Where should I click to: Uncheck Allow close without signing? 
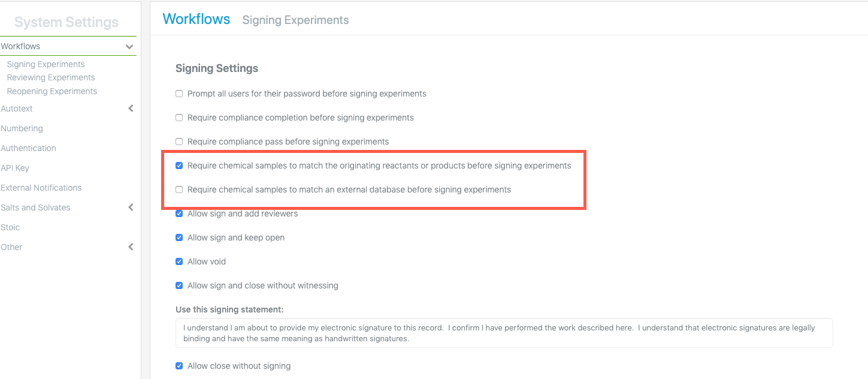click(179, 366)
